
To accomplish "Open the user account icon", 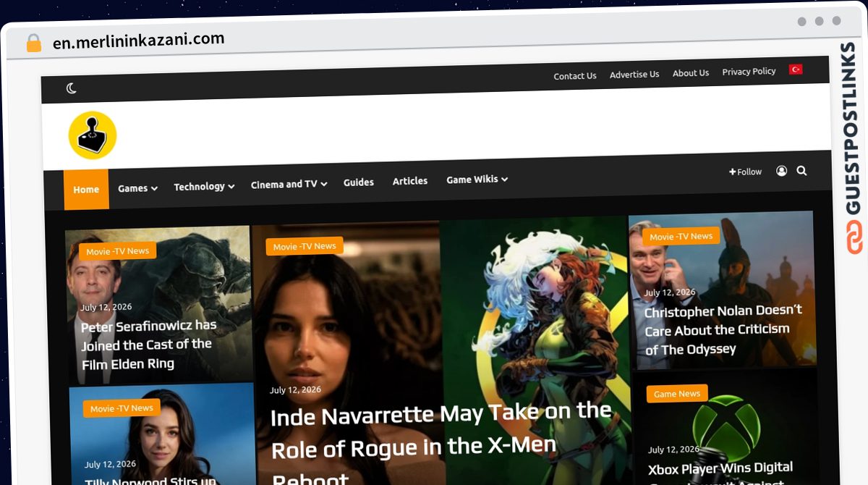I will pos(781,171).
